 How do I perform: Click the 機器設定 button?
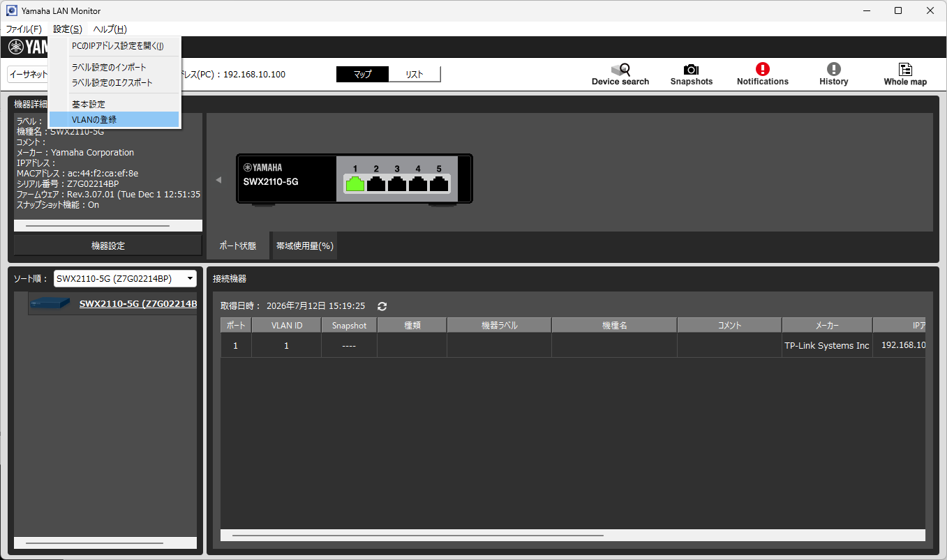(x=108, y=245)
